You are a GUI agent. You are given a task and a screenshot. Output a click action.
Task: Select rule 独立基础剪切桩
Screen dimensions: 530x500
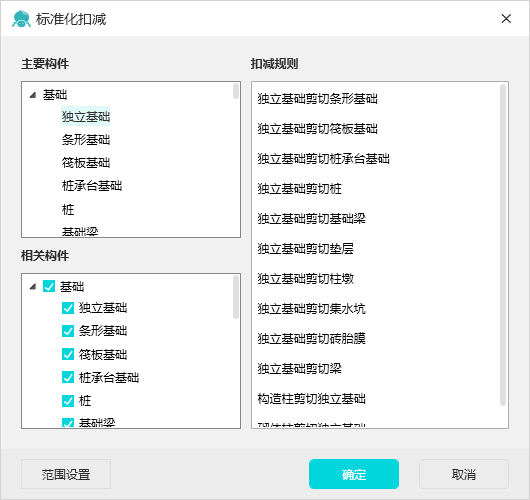click(299, 189)
